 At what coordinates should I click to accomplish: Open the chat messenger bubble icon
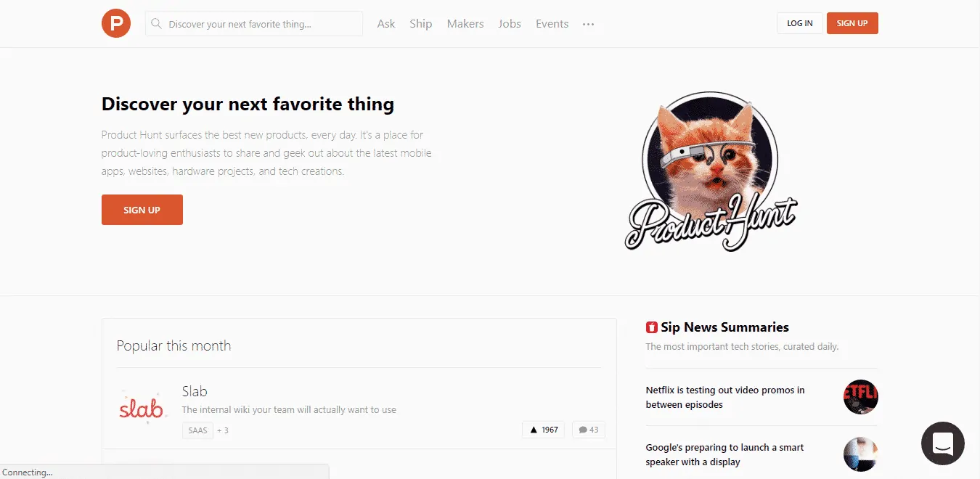pyautogui.click(x=943, y=443)
